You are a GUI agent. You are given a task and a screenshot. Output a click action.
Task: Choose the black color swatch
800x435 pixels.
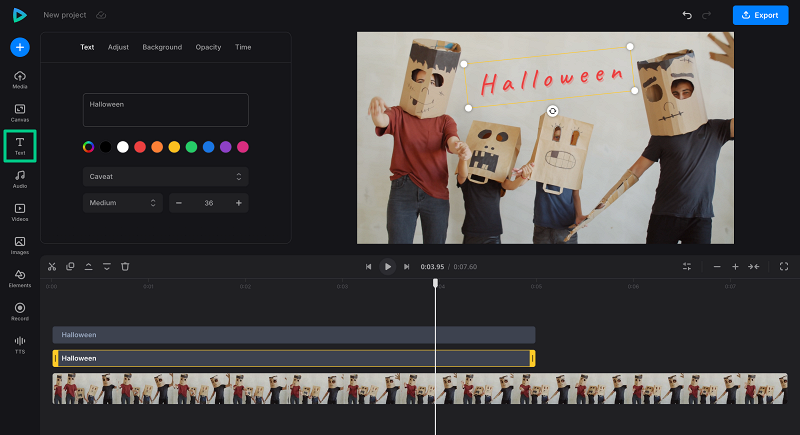tap(106, 147)
